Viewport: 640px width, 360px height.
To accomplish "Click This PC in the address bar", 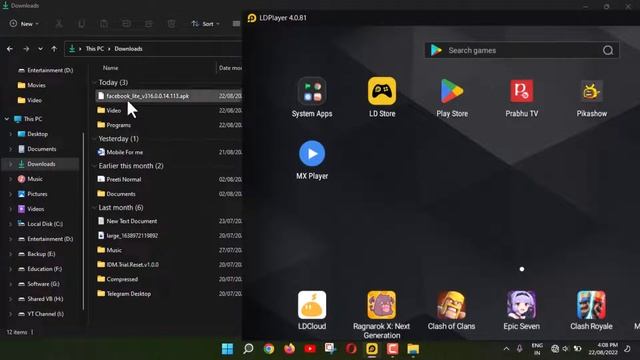I will click(95, 49).
